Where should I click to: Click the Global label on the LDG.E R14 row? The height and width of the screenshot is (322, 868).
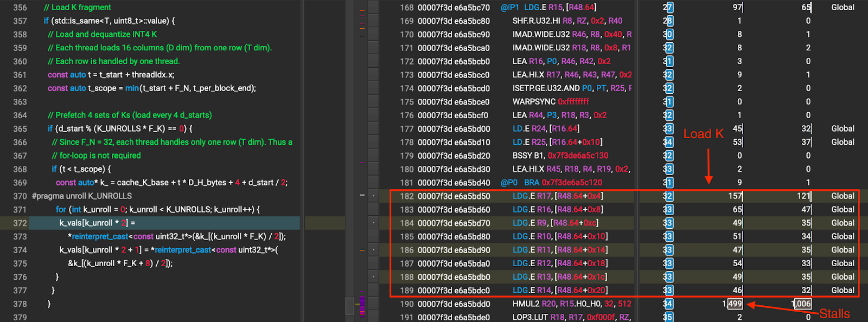pyautogui.click(x=843, y=291)
